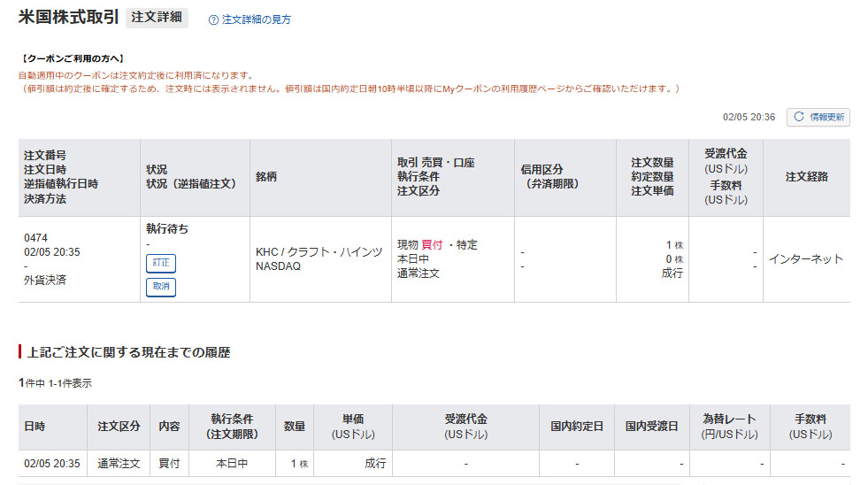868x485 pixels.
Task: Click the 注文経路 column header
Action: [806, 177]
